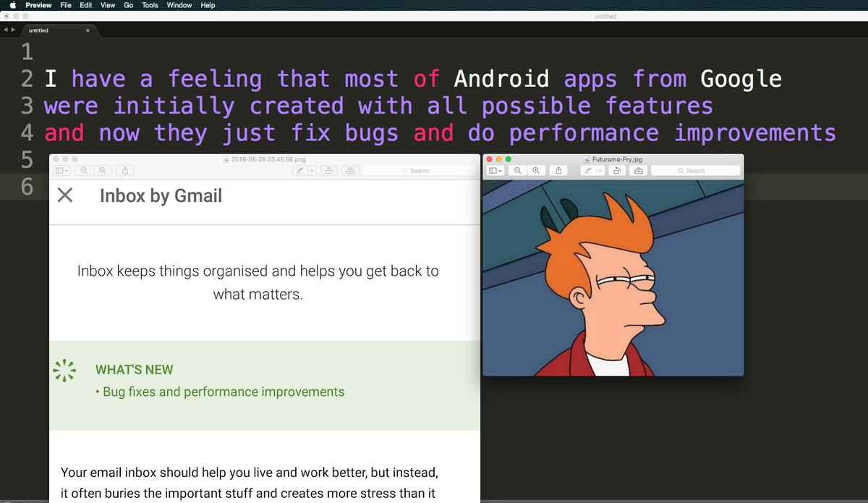Click the Inbox by Gmail heading
This screenshot has width=868, height=503.
pos(161,195)
